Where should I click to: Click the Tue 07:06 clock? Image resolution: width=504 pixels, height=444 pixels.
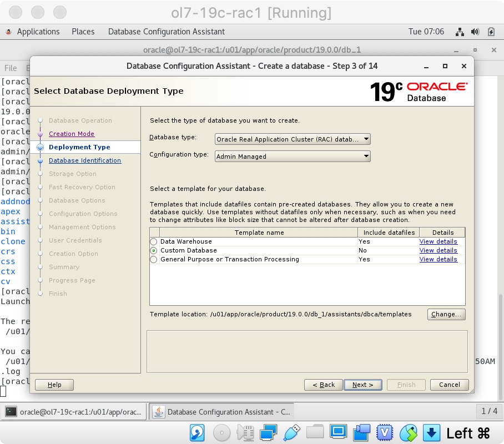coord(426,32)
